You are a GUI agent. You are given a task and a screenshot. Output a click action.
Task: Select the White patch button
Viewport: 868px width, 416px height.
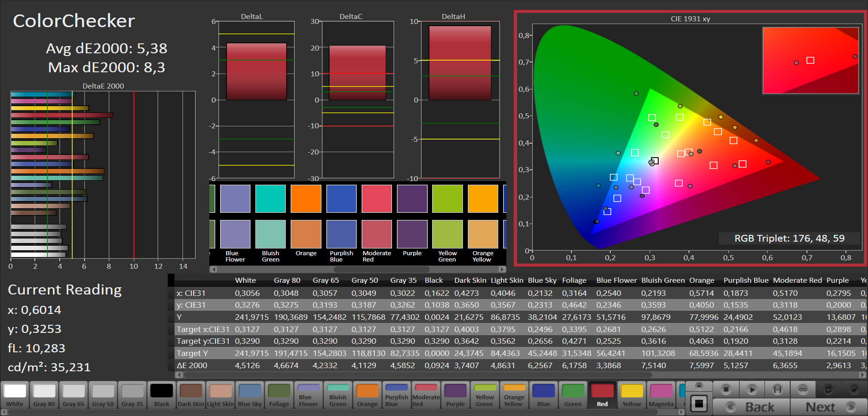(15, 395)
